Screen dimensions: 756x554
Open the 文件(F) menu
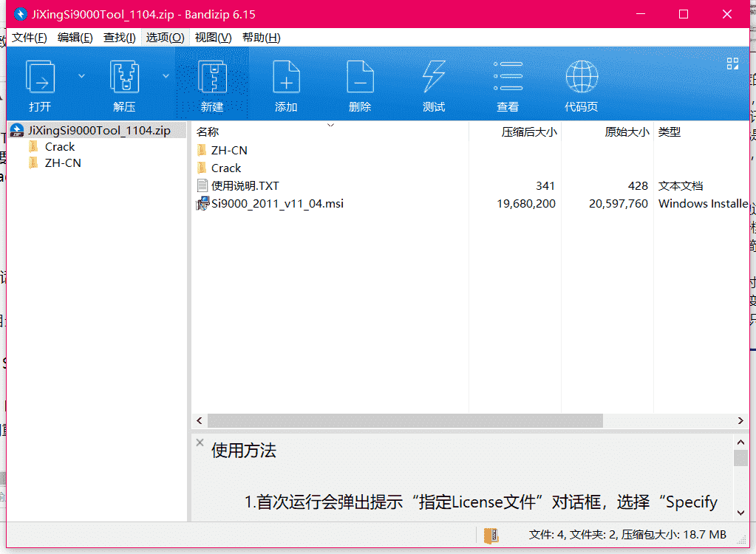click(x=30, y=38)
